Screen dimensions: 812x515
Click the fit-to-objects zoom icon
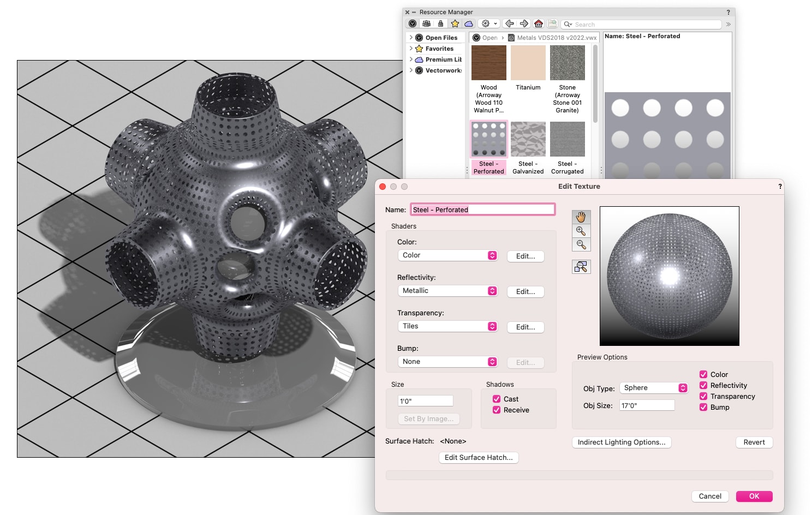point(581,267)
